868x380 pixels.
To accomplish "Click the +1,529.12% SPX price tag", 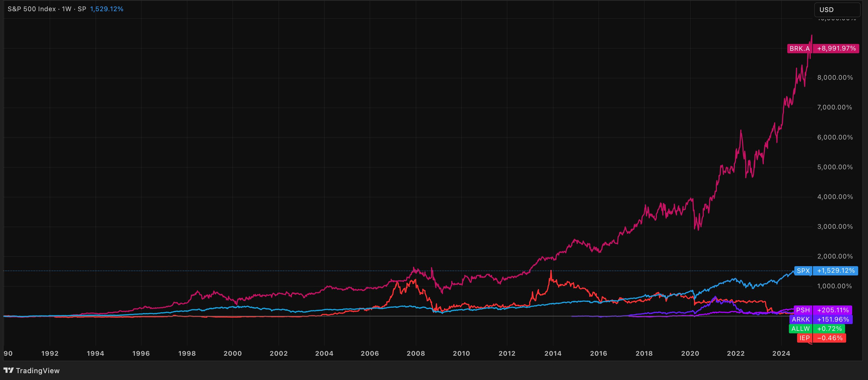I will 835,271.
